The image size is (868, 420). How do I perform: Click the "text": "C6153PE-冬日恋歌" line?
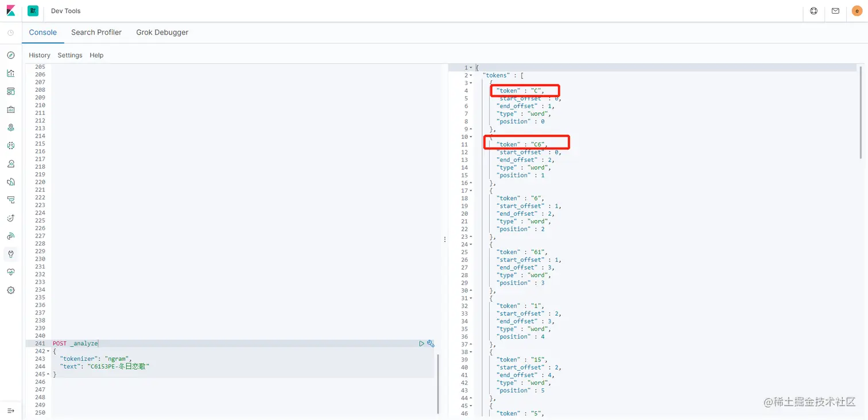pyautogui.click(x=104, y=366)
